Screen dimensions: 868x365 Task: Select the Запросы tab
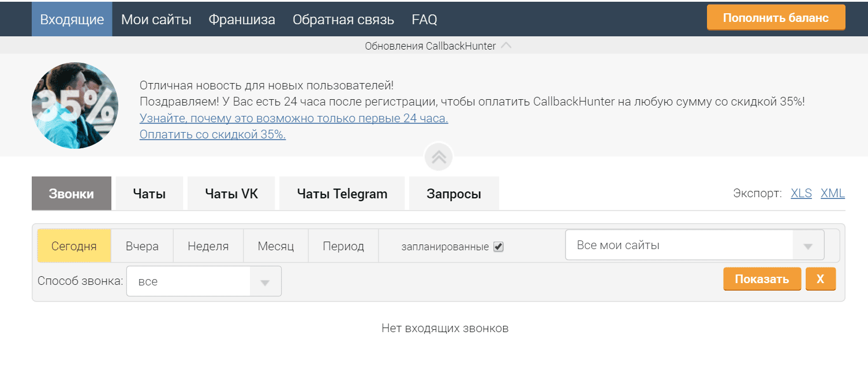[454, 194]
